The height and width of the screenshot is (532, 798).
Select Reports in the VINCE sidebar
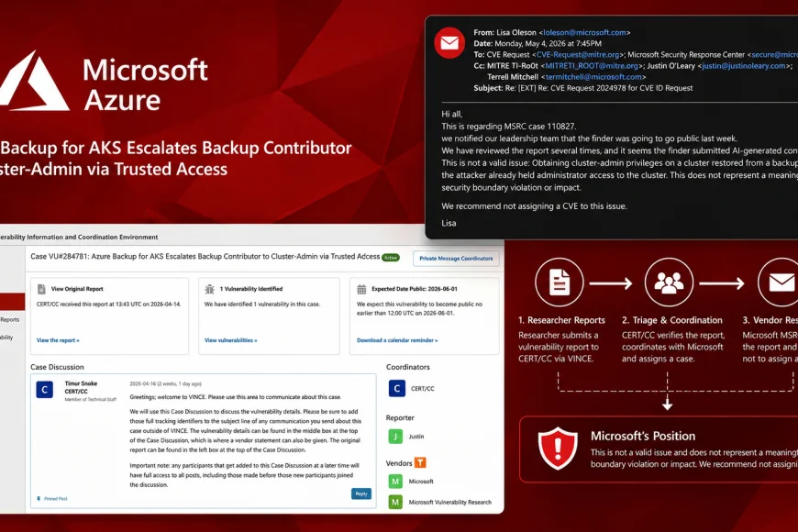10,320
